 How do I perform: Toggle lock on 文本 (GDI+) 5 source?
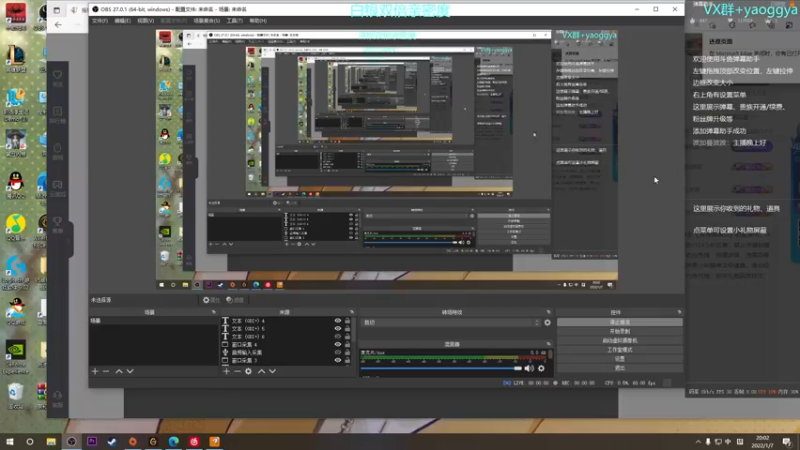pos(347,329)
